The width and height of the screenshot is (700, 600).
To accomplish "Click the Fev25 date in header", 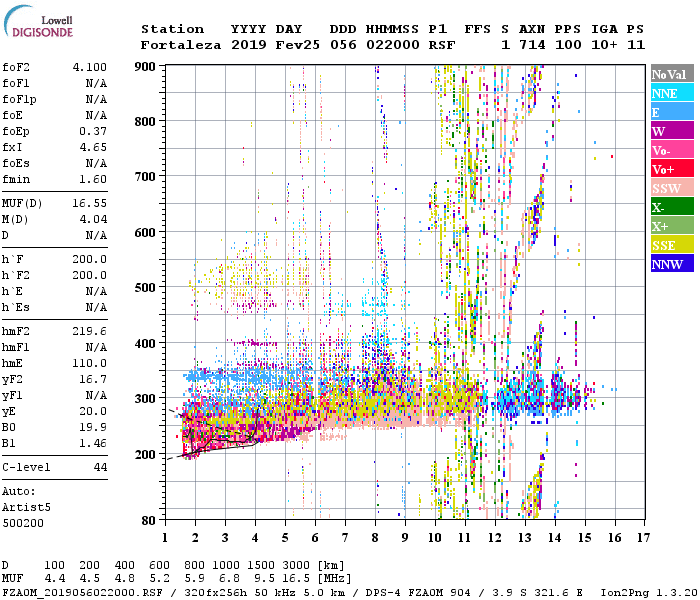I will click(297, 45).
